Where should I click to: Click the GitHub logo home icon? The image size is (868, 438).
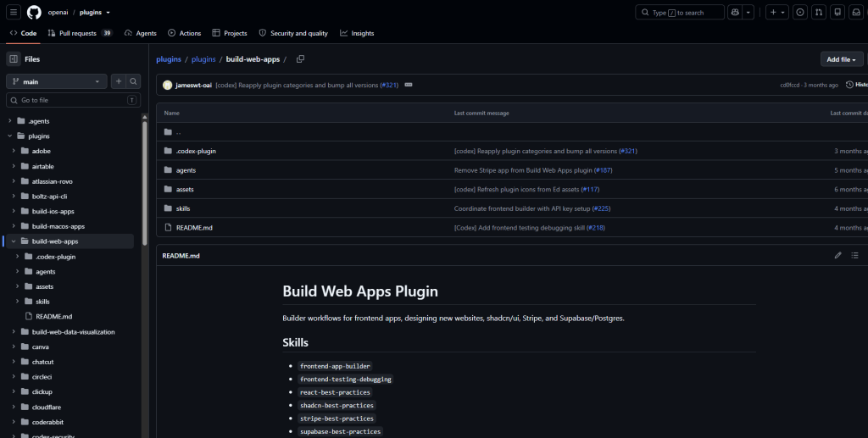click(x=34, y=12)
